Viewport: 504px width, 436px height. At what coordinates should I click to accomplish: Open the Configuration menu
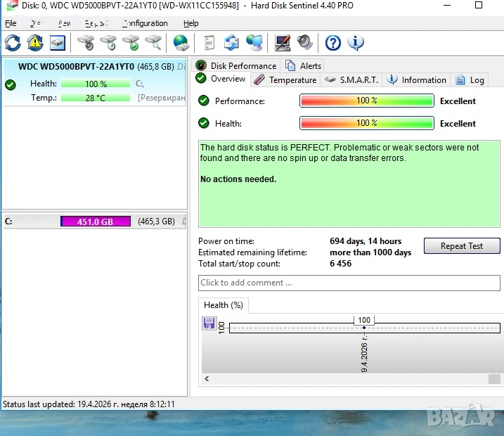[x=144, y=23]
